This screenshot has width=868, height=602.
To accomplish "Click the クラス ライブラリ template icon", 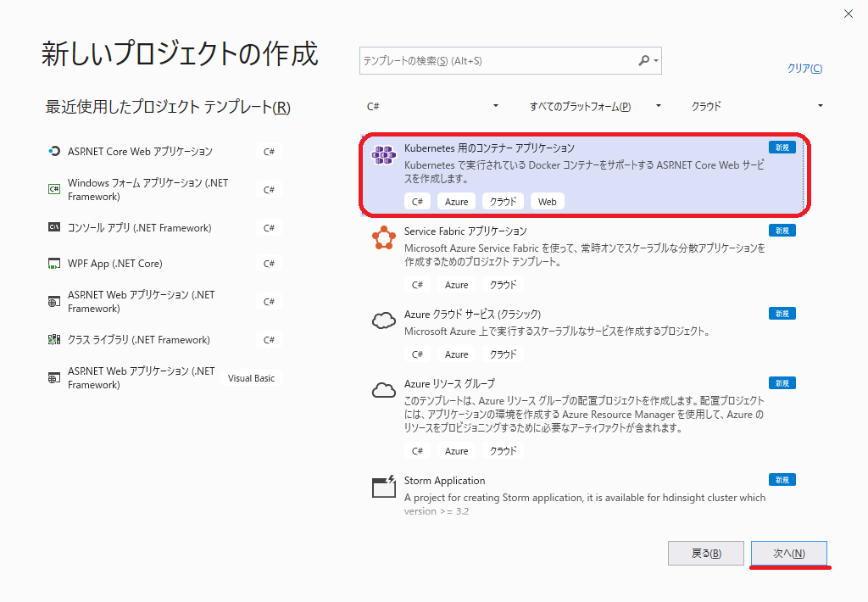I will click(53, 339).
